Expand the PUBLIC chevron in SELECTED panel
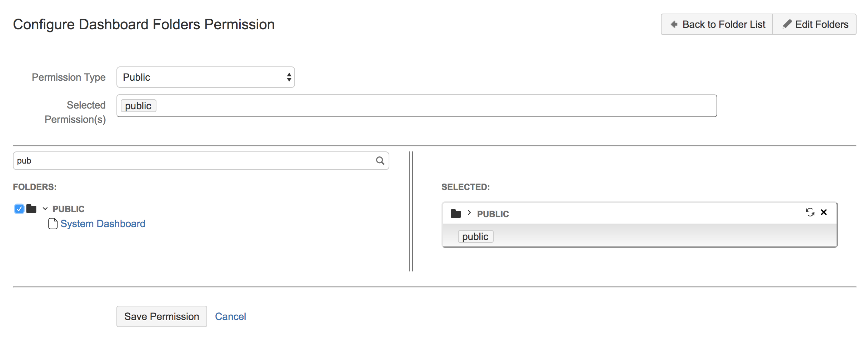Image resolution: width=868 pixels, height=340 pixels. tap(469, 213)
